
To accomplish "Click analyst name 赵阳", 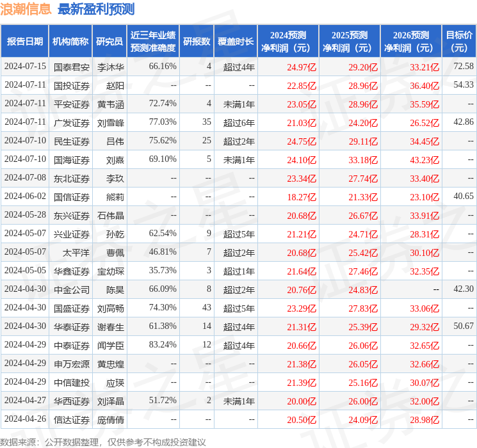I will point(115,86).
